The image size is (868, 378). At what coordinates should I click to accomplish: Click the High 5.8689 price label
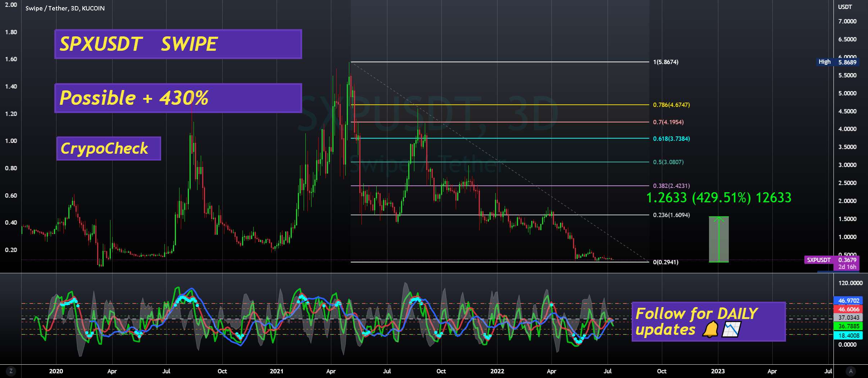838,62
